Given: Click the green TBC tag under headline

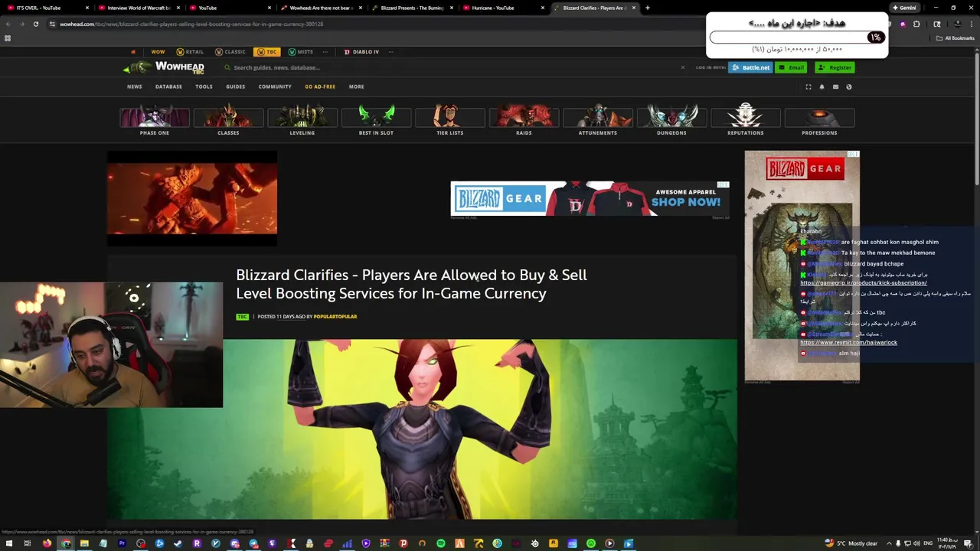Looking at the screenshot, I should tap(243, 317).
